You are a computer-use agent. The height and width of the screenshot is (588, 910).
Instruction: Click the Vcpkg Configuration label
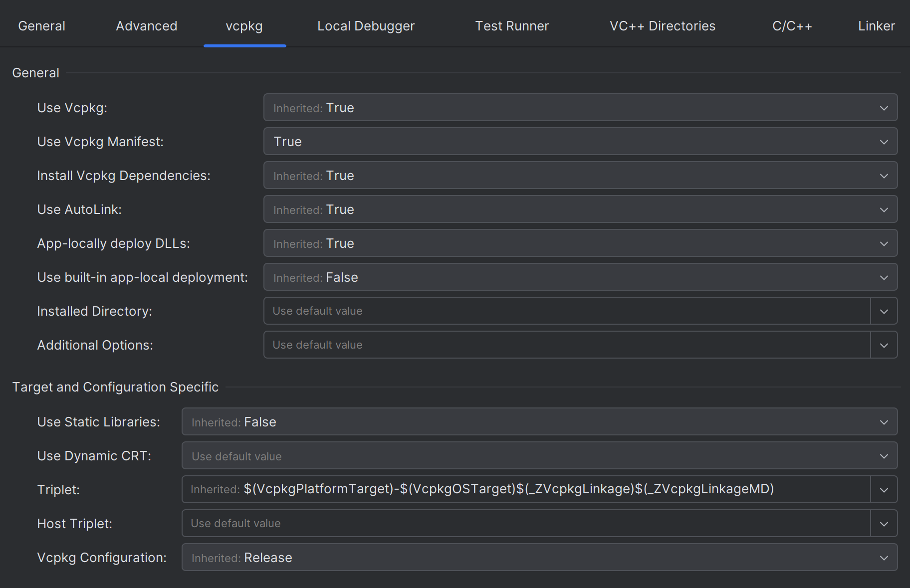point(102,558)
